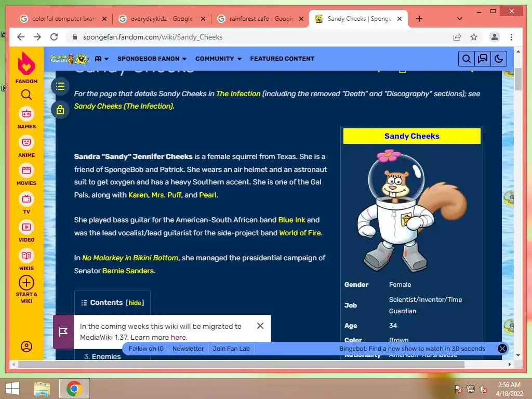This screenshot has width=532, height=399.
Task: Click the horizontal scrollbar thumb
Action: pyautogui.click(x=241, y=364)
